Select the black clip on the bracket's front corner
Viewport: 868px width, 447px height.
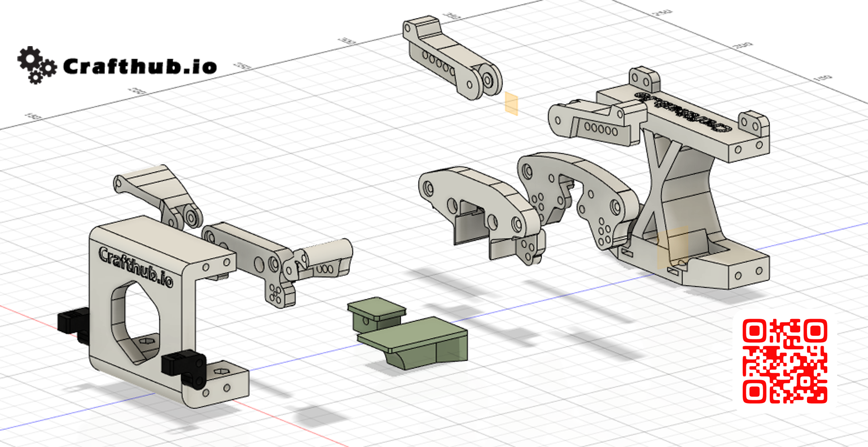click(185, 368)
